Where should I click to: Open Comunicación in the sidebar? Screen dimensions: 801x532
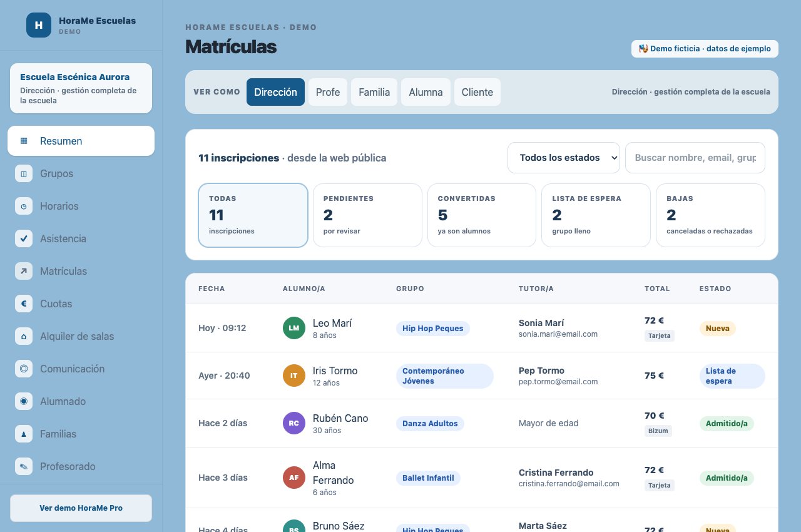coord(81,369)
